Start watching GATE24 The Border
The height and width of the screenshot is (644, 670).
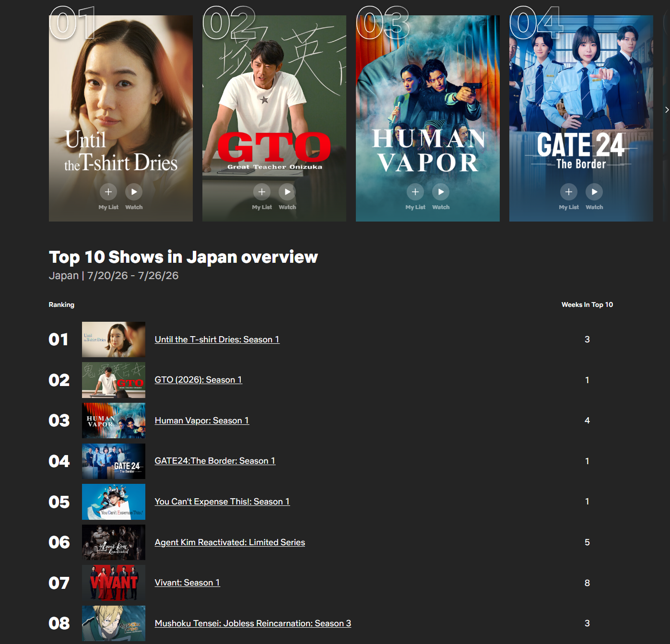point(594,192)
